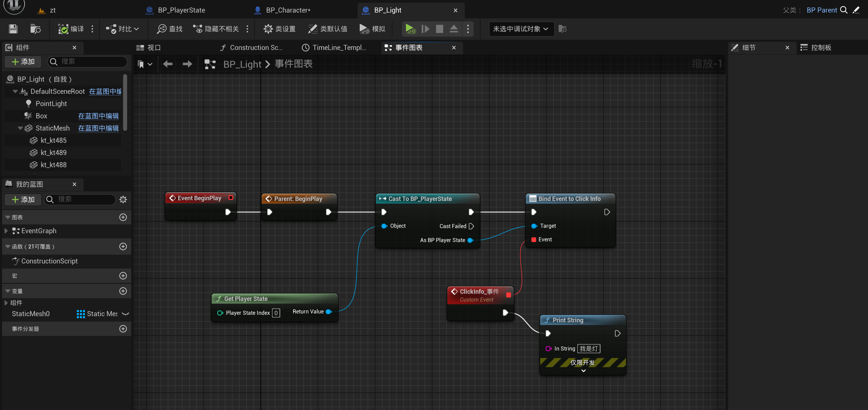Click the Browse to asset icon

[35, 29]
